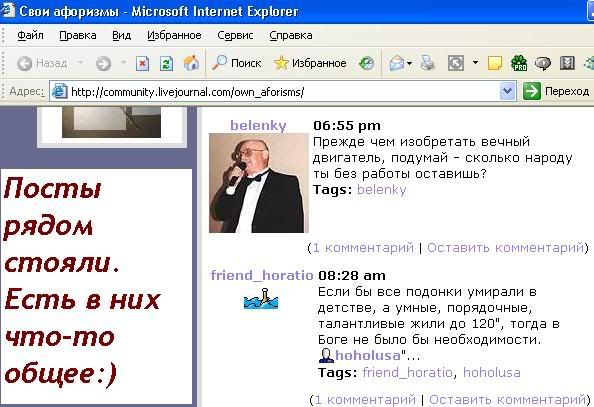Click the friend_horatio username link
Image resolution: width=594 pixels, height=407 pixels.
(262, 275)
